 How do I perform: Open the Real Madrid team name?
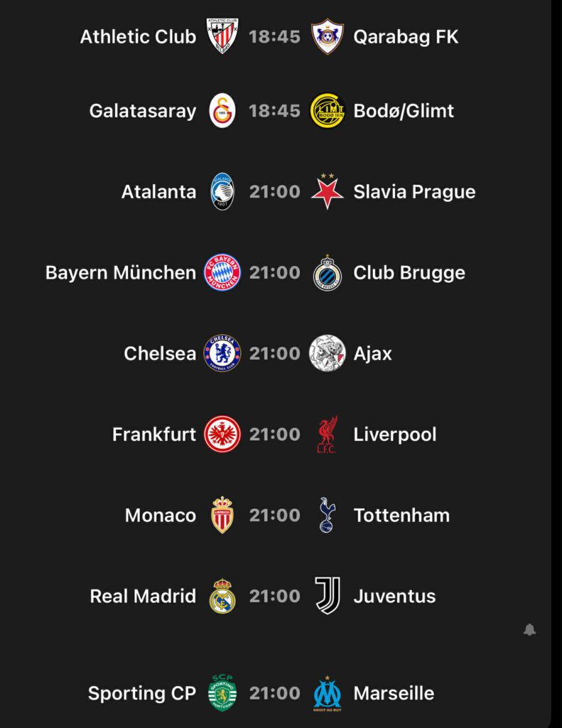[143, 596]
